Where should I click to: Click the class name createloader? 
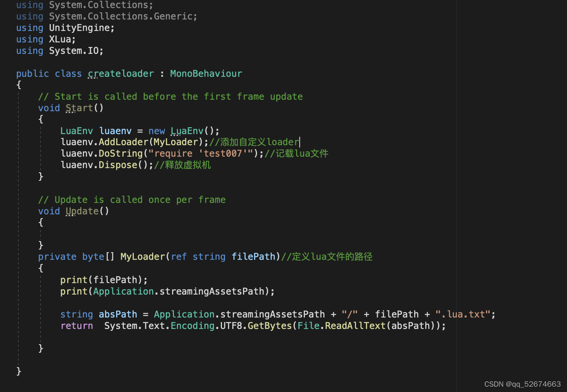pos(120,73)
